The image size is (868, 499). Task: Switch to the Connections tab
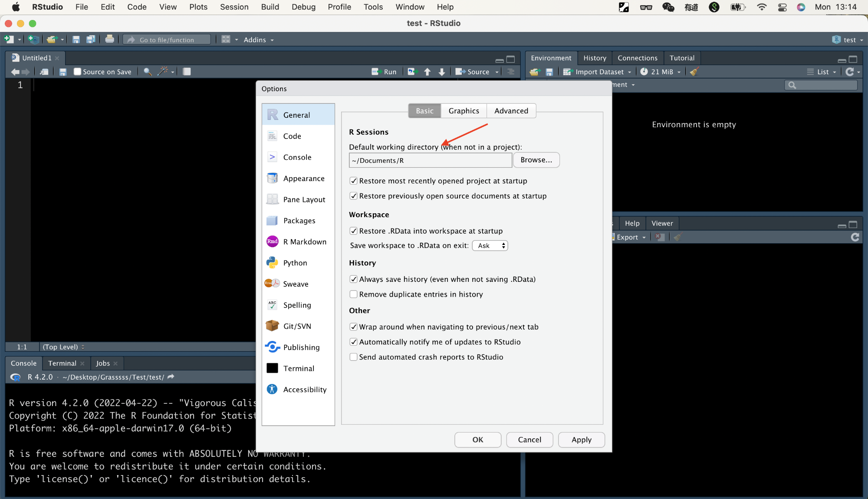click(637, 58)
